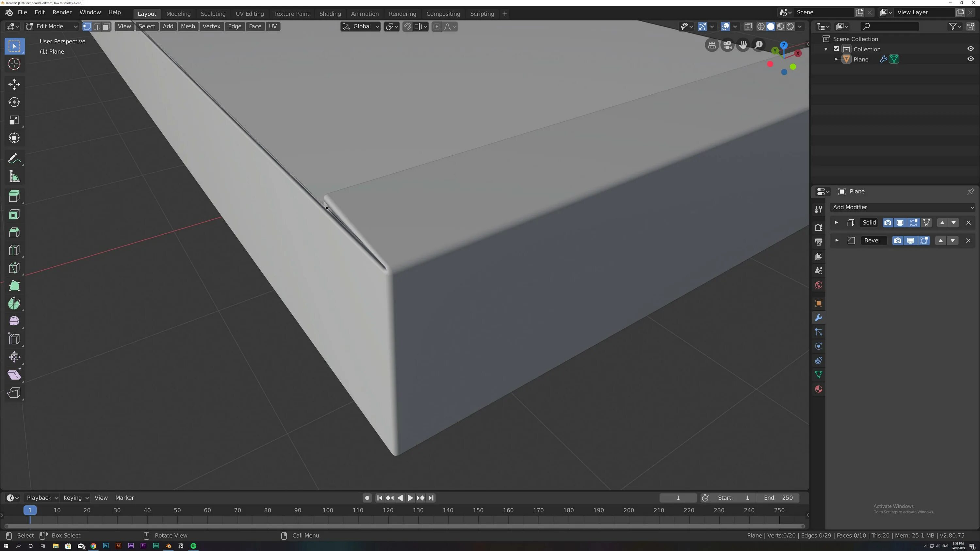
Task: Hide the Plane object in outliner
Action: 971,59
